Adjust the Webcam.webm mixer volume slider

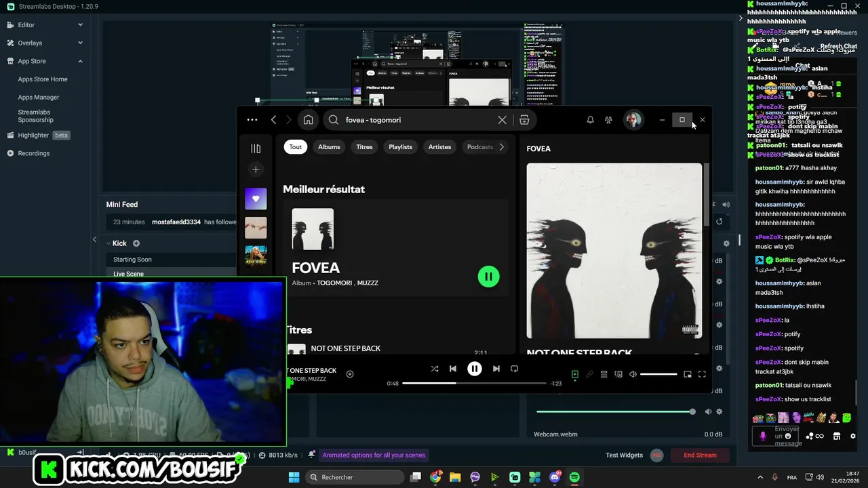pos(616,411)
